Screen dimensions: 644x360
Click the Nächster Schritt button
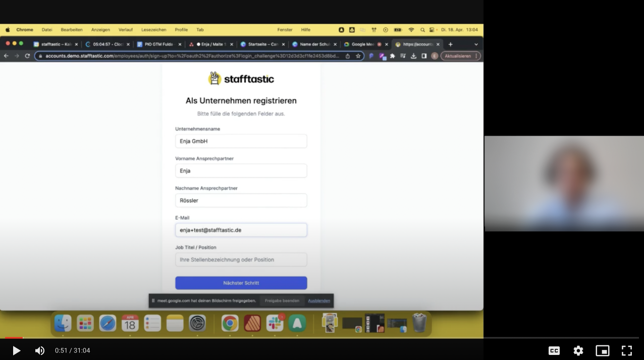click(x=241, y=283)
